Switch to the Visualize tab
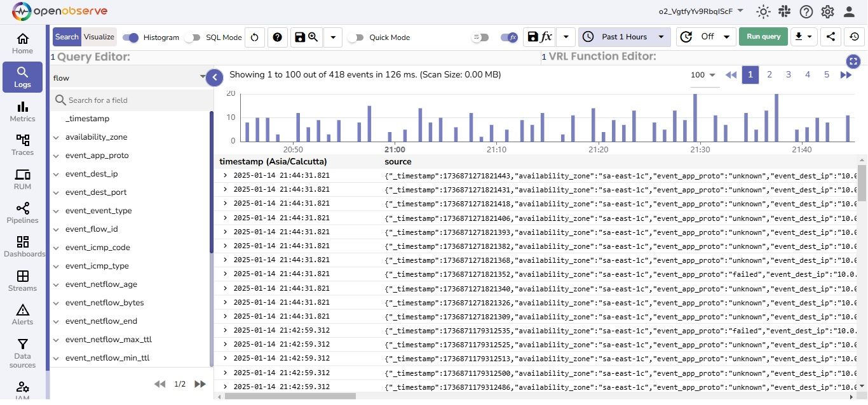The width and height of the screenshot is (868, 405). 99,36
